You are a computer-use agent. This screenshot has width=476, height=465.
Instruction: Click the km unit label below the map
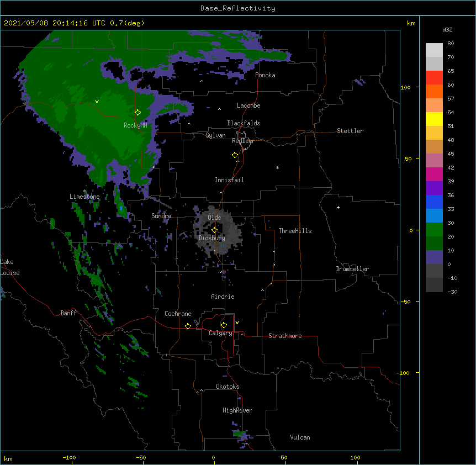pyautogui.click(x=8, y=458)
